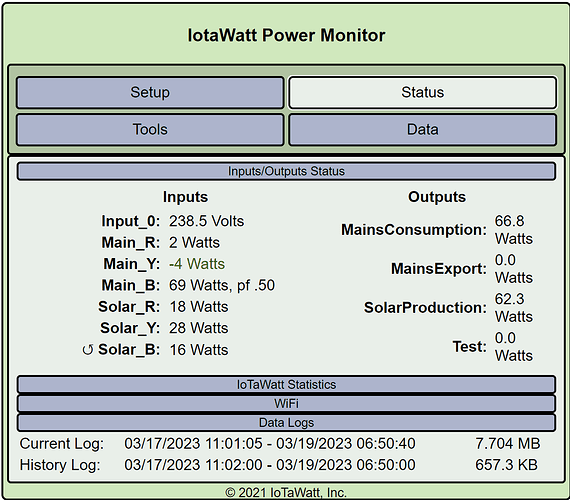Viewport: 570px width, 500px height.
Task: Click the Main_Y input label
Action: pos(132,264)
